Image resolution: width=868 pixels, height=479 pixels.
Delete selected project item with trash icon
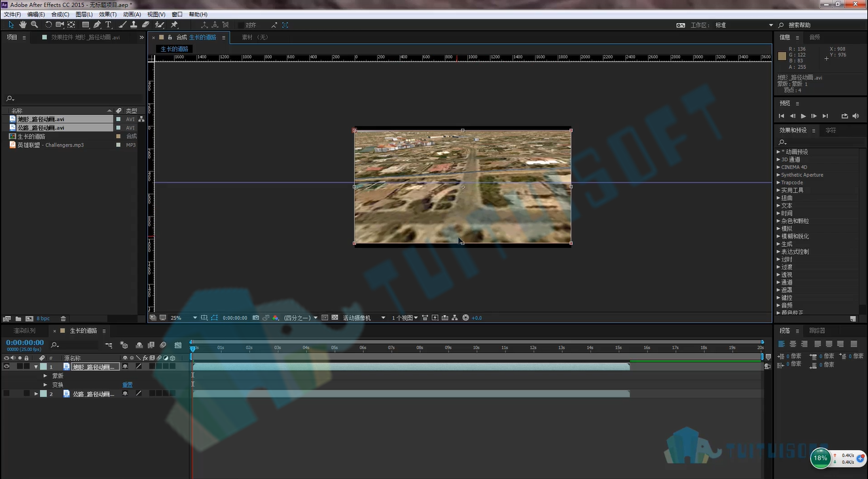click(x=63, y=319)
